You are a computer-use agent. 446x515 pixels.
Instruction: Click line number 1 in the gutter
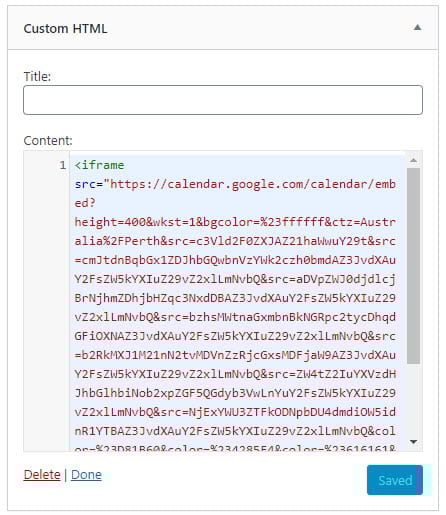62,165
